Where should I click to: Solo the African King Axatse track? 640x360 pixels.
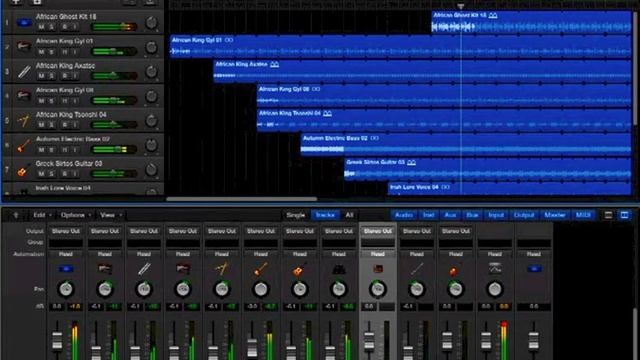[51, 76]
